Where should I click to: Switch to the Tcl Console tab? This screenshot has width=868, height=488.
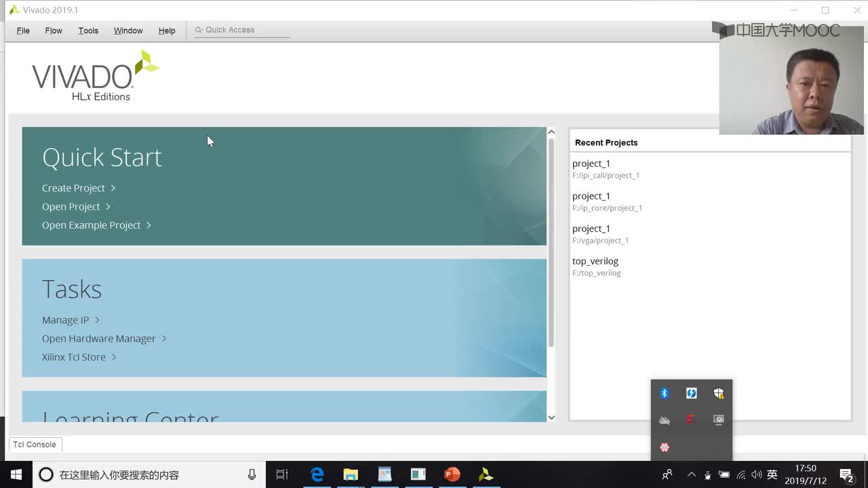click(35, 445)
